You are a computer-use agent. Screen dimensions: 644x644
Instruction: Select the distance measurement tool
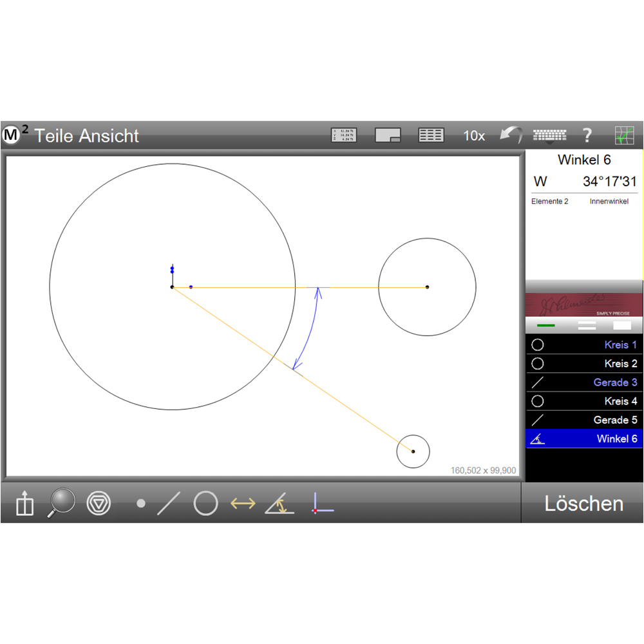(243, 504)
